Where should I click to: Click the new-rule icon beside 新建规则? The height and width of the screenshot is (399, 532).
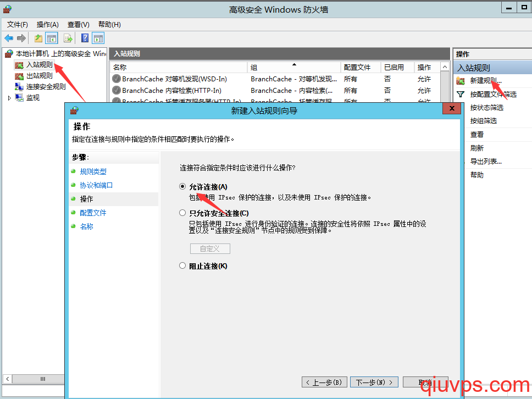point(461,81)
